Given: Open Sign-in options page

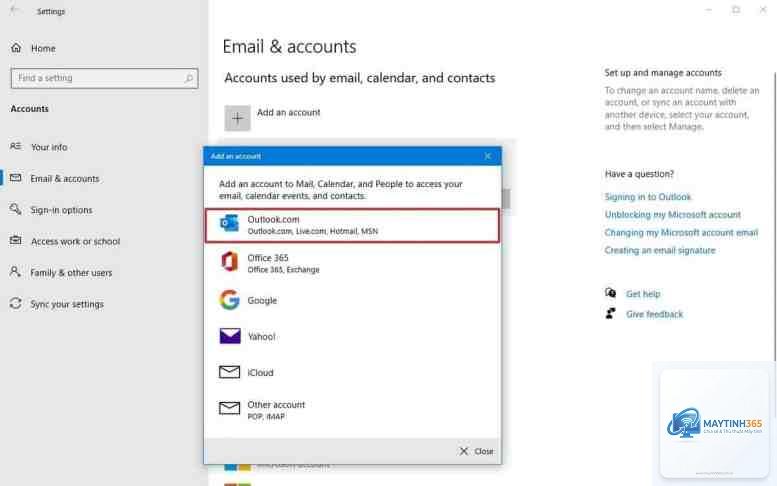Looking at the screenshot, I should tap(104, 210).
